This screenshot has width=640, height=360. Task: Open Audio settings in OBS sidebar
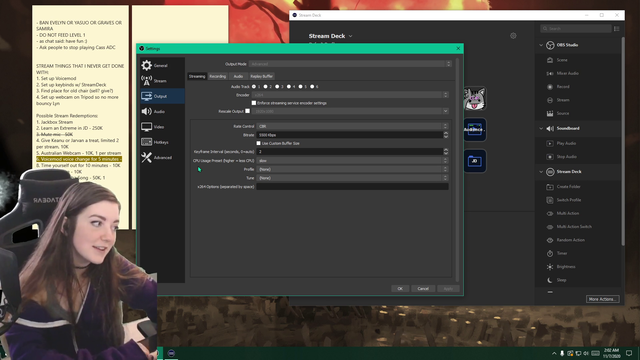(162, 111)
